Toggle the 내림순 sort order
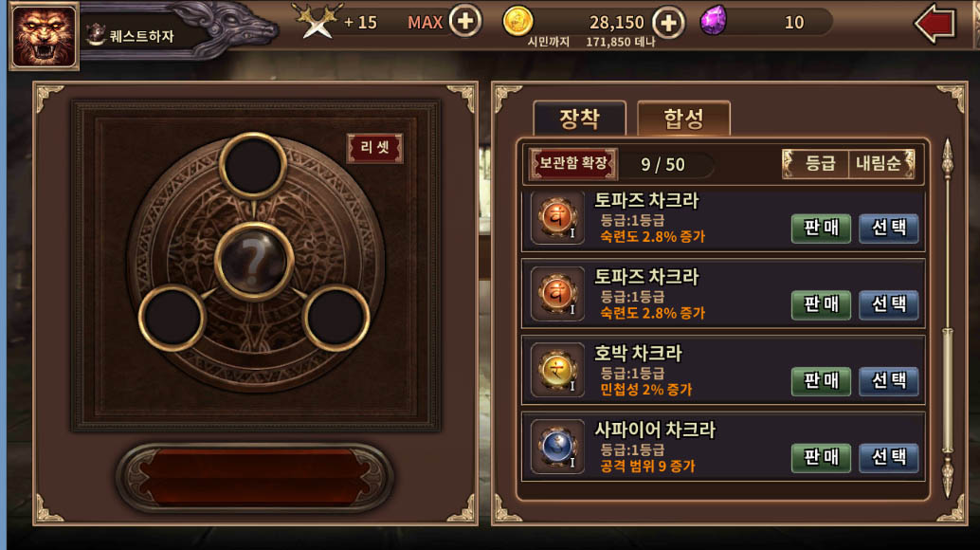Viewport: 980px width, 550px height. (x=881, y=164)
